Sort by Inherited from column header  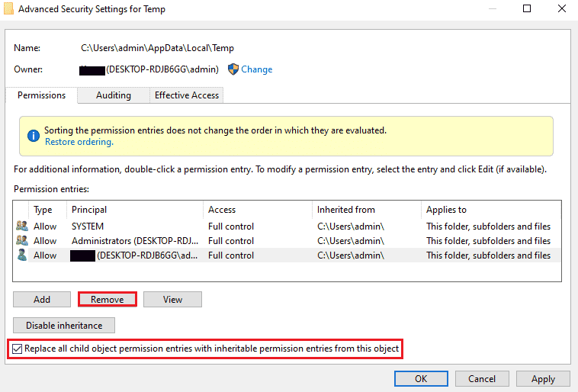click(x=367, y=210)
